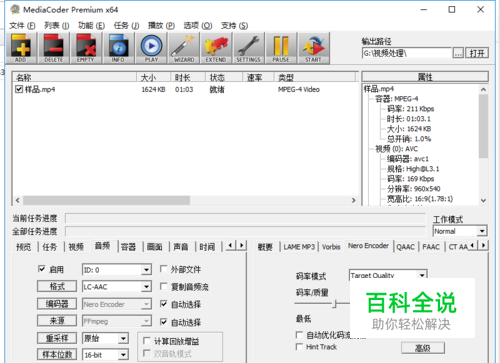Screen dimensions: 500x363
Task: Open the 工作模式 Normal dropdown
Action: tap(482, 231)
